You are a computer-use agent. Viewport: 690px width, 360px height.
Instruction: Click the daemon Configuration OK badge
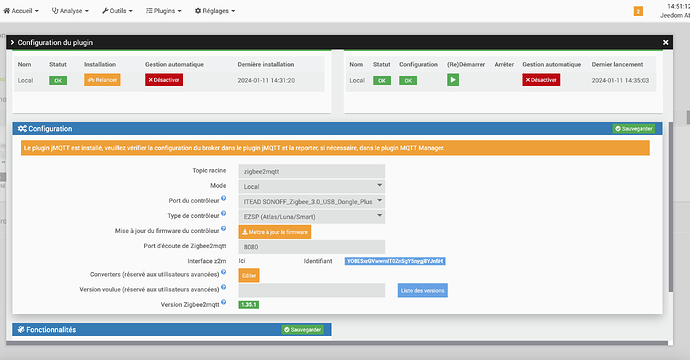(x=408, y=81)
